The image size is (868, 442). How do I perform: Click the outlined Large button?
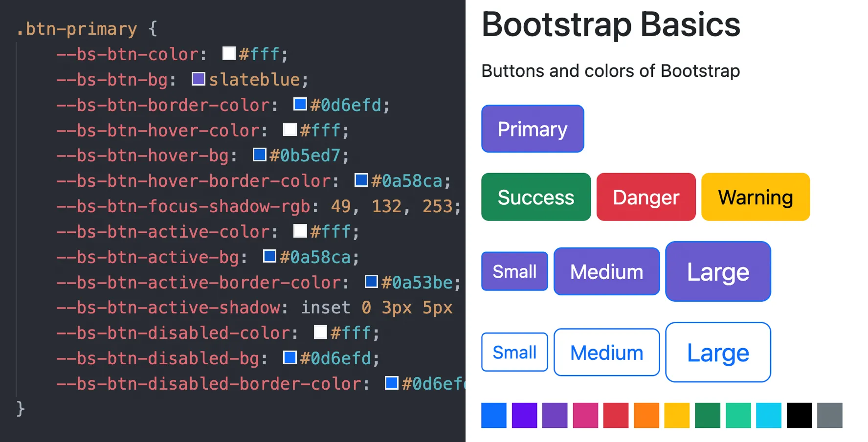(x=717, y=352)
